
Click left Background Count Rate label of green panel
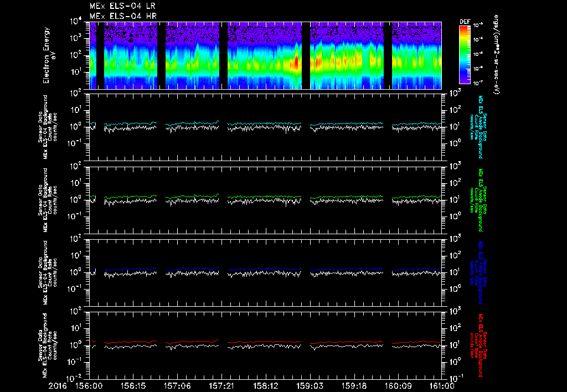pos(48,200)
